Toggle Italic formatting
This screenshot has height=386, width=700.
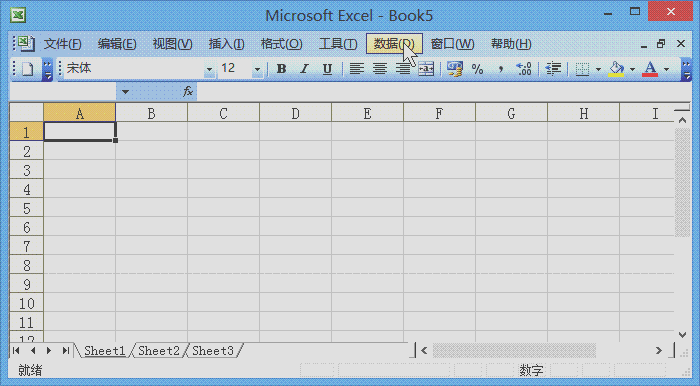(x=304, y=69)
